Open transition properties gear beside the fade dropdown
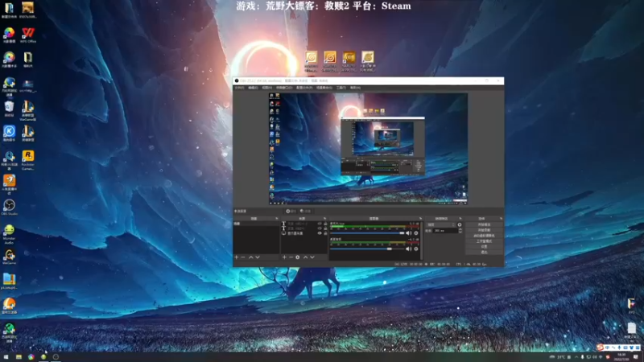The height and width of the screenshot is (362, 644). pos(460,225)
